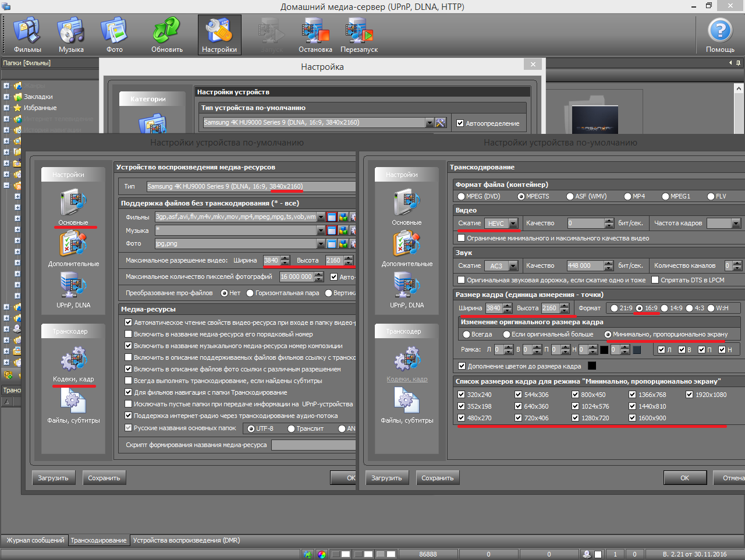Toggle the Автоопределение checkbox
Viewport: 745px width, 560px height.
(x=460, y=123)
